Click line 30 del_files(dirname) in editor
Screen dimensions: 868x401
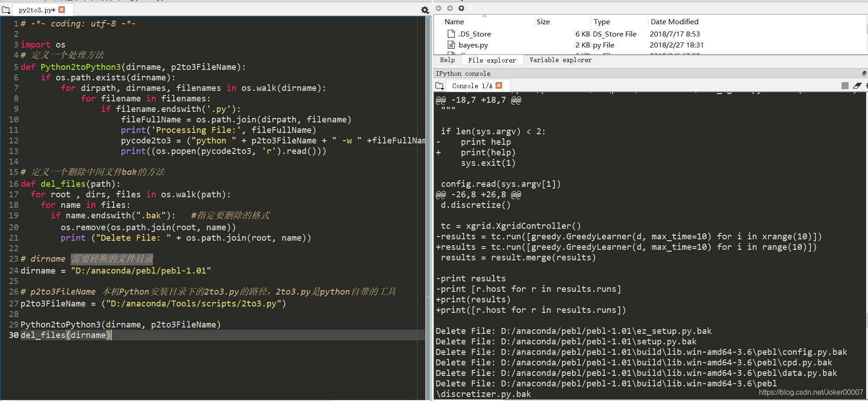(66, 335)
